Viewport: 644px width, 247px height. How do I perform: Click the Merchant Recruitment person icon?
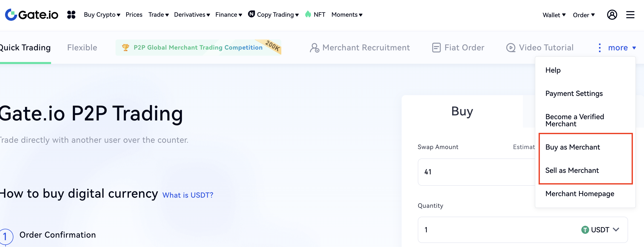[314, 48]
